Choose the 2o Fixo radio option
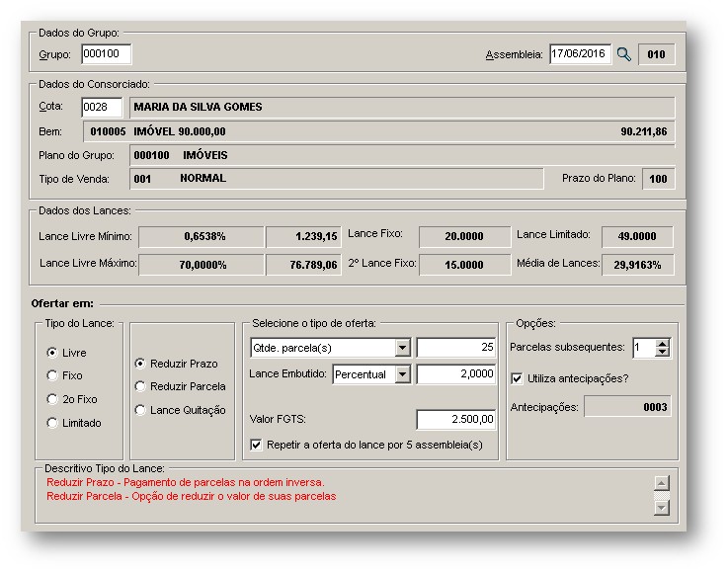Image resolution: width=728 pixels, height=573 pixels. pos(52,399)
